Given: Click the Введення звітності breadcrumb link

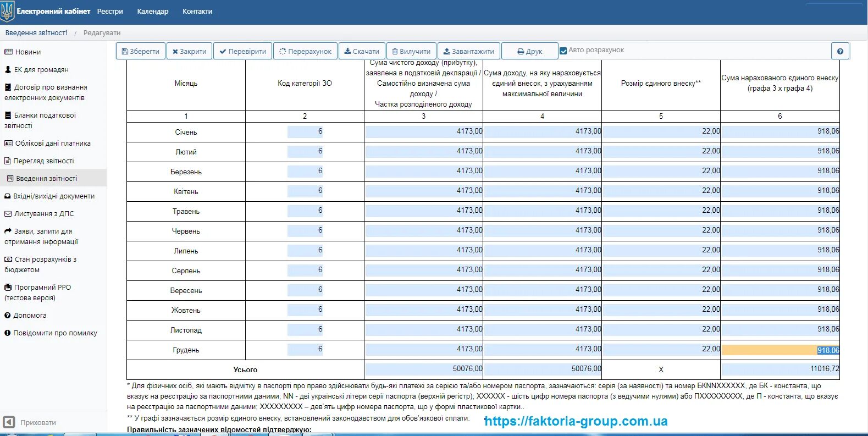Looking at the screenshot, I should pyautogui.click(x=36, y=33).
